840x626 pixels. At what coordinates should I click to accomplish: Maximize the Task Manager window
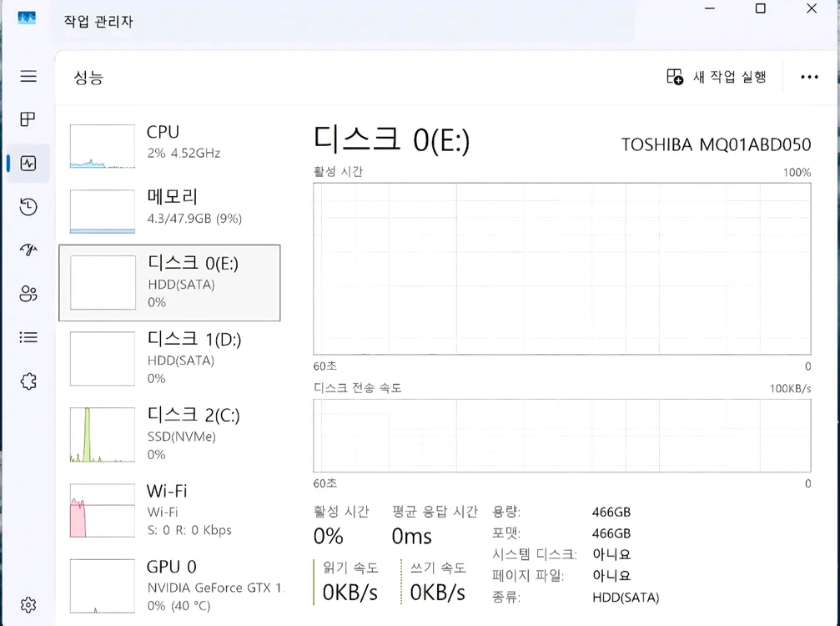[760, 8]
